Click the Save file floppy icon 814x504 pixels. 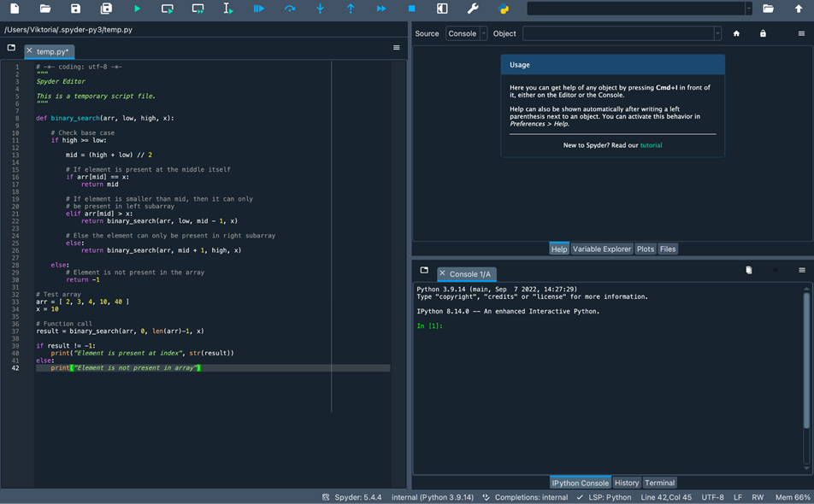[x=76, y=9]
